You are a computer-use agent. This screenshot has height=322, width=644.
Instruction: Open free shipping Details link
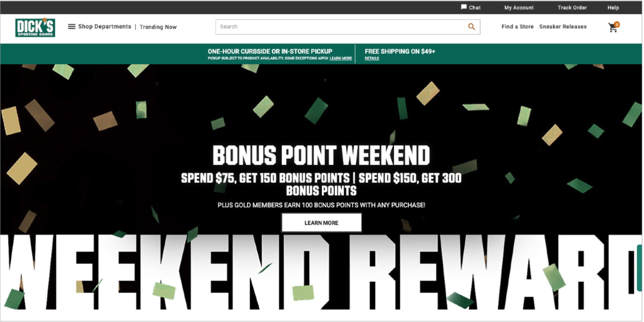372,58
